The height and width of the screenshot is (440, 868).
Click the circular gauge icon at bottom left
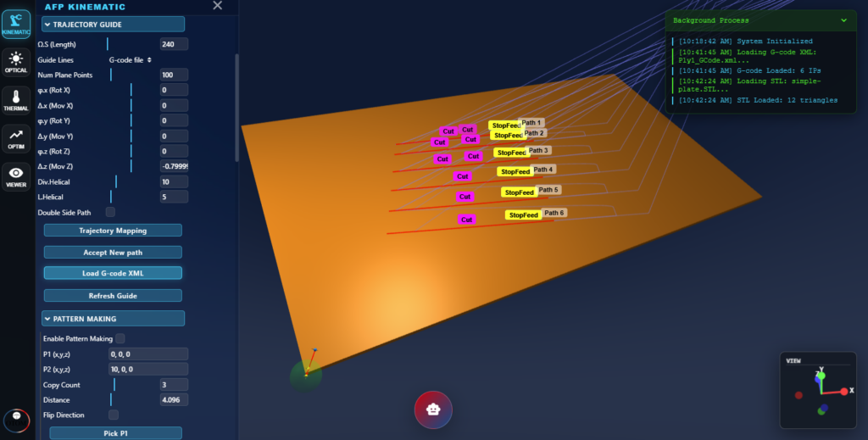click(x=13, y=420)
